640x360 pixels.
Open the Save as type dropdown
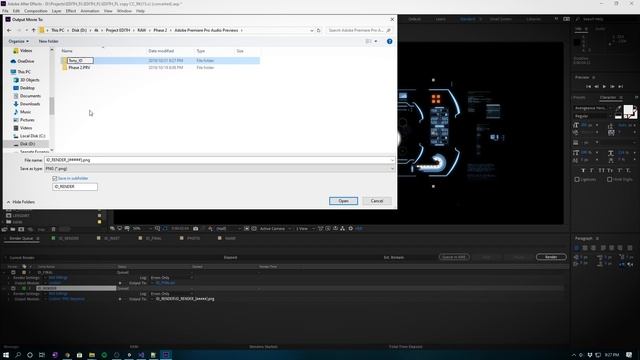tap(219, 169)
